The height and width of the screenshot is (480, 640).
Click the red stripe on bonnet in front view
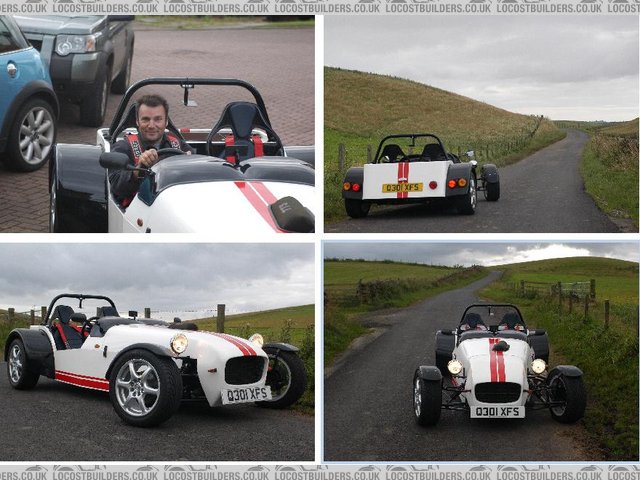pyautogui.click(x=497, y=363)
